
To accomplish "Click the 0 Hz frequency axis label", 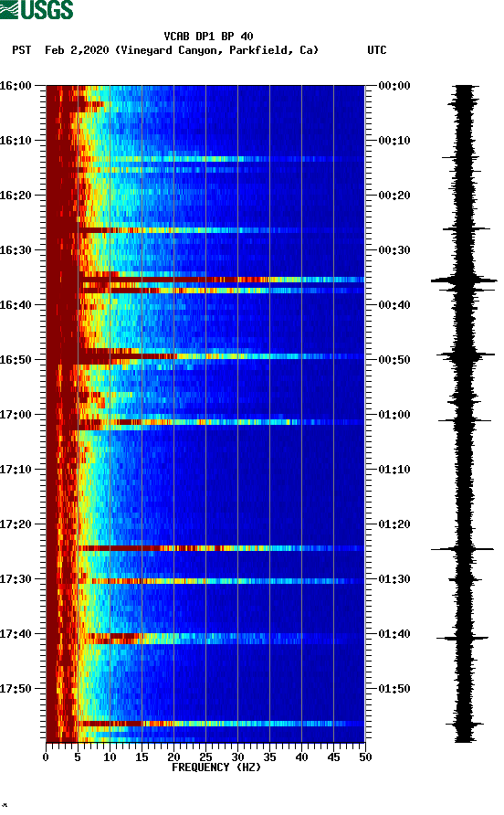I will click(x=46, y=757).
